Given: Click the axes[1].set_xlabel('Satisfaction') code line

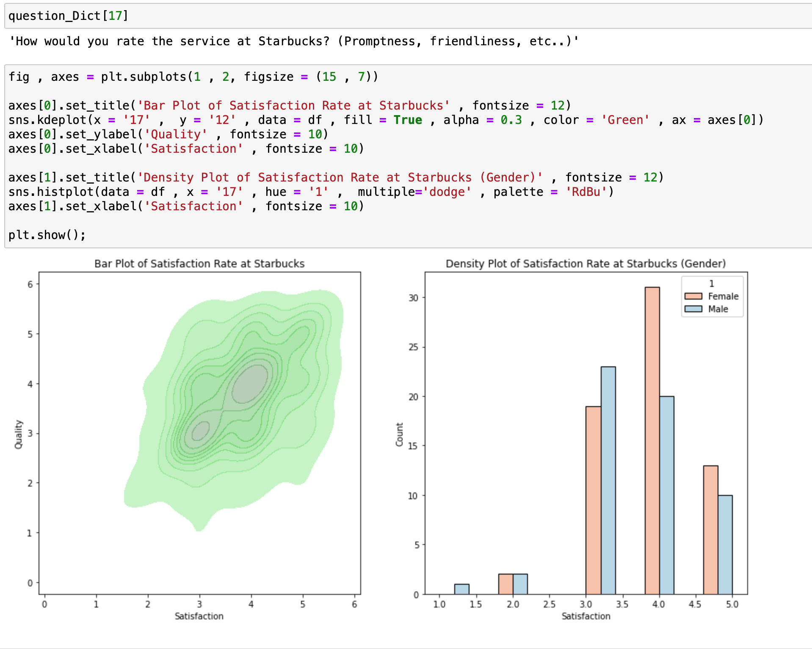Looking at the screenshot, I should (186, 206).
